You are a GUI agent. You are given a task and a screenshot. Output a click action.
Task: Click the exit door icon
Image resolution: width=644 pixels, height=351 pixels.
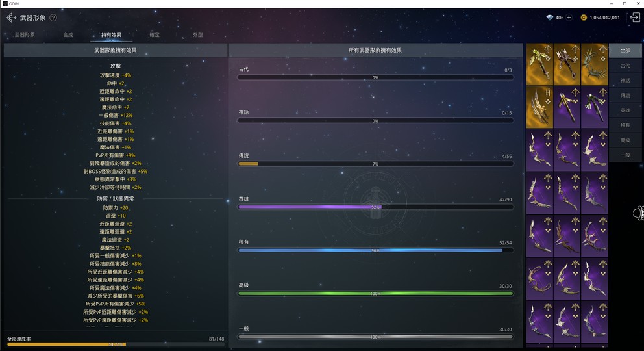tap(634, 18)
